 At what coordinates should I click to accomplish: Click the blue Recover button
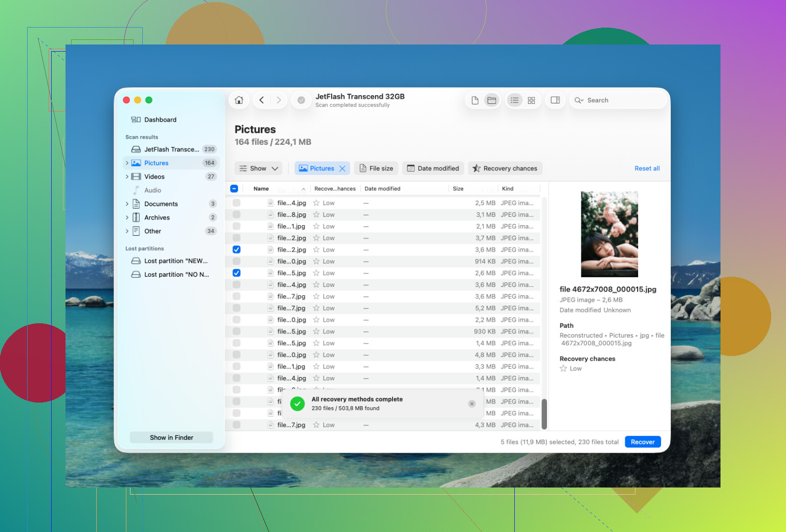click(x=643, y=442)
